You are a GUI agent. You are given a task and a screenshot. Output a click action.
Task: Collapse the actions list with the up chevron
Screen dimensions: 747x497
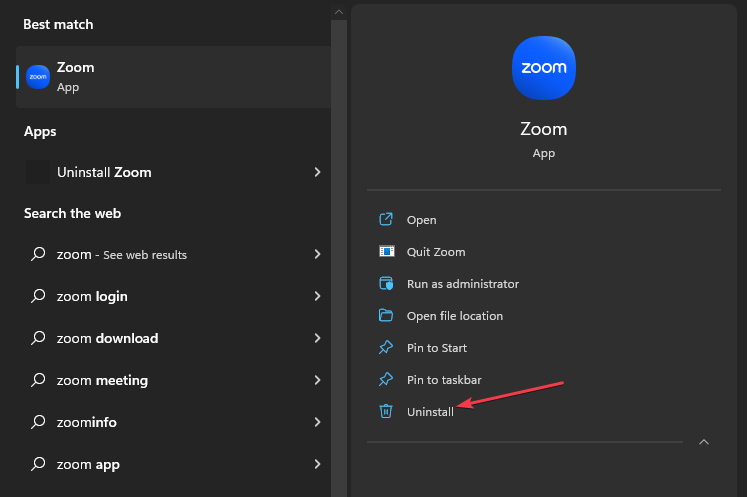point(704,442)
